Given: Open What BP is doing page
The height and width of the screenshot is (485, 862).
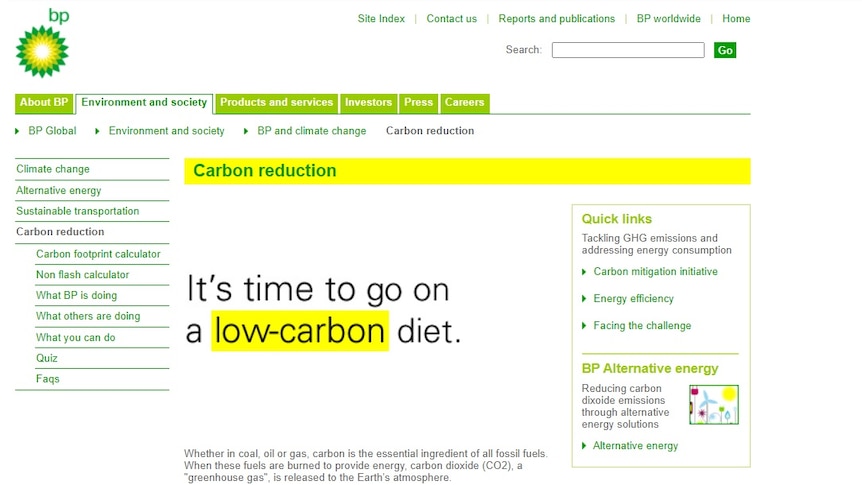Looking at the screenshot, I should (76, 295).
